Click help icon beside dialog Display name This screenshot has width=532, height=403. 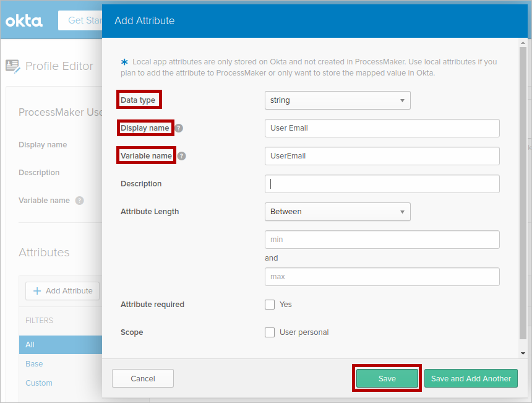[179, 128]
